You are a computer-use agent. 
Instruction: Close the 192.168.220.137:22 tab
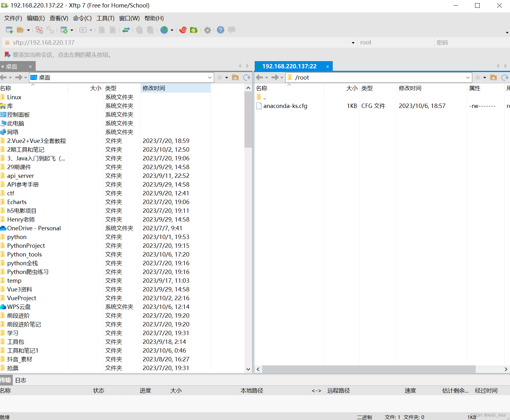pyautogui.click(x=328, y=66)
